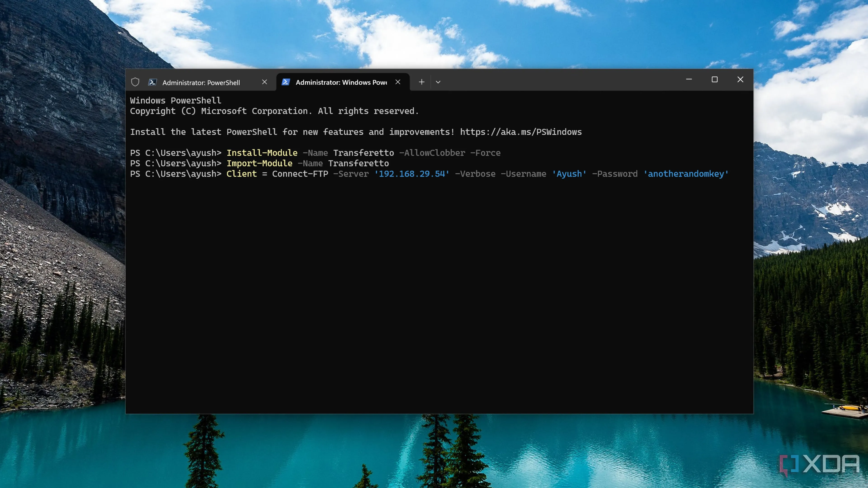Click the 'Windows PowerShell' header line
Image resolution: width=868 pixels, height=488 pixels.
[x=176, y=101]
